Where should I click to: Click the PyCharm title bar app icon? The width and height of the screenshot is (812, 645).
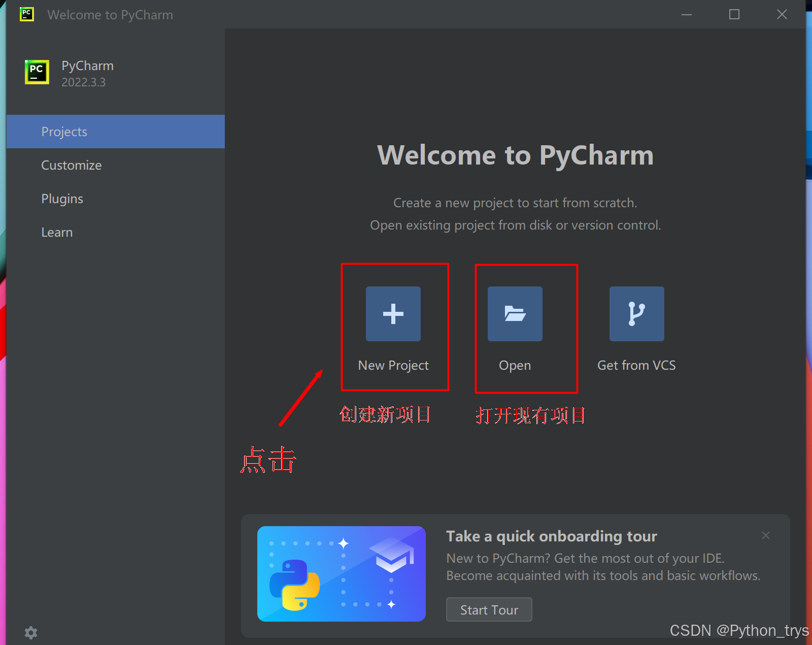[27, 14]
